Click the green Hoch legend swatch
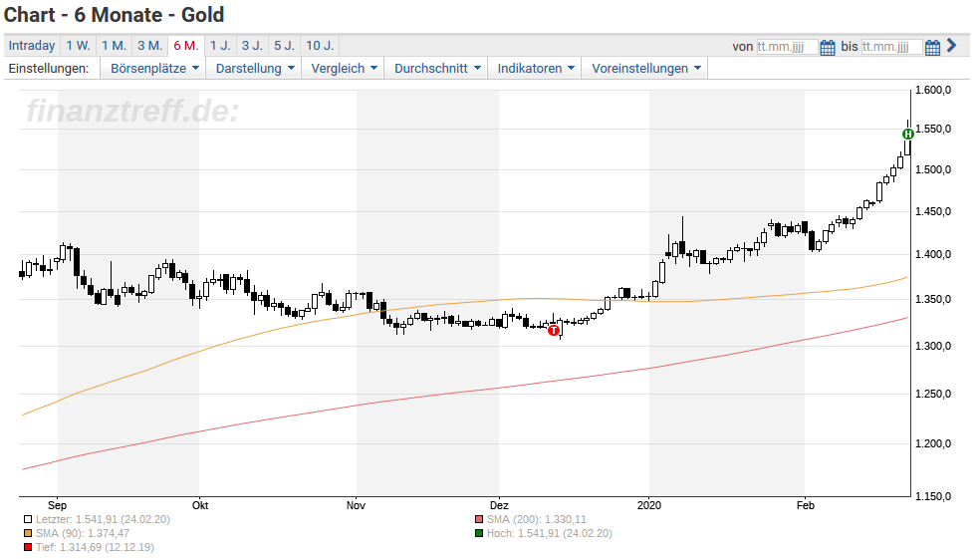Screen dimensions: 980x559 point(479,533)
